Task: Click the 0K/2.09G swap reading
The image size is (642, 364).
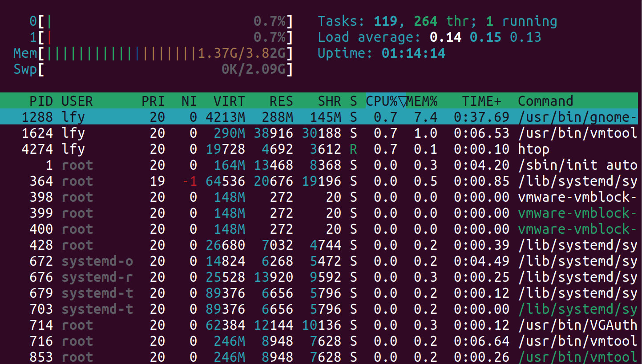Action: (254, 69)
